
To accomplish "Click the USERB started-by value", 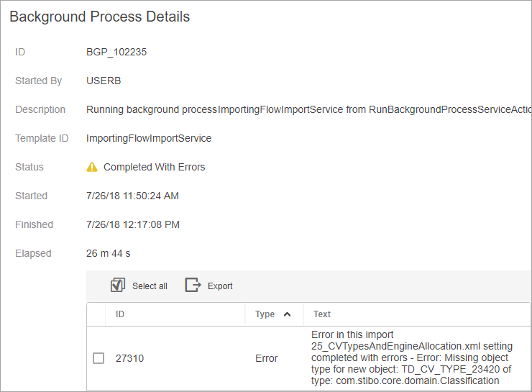I will (104, 81).
